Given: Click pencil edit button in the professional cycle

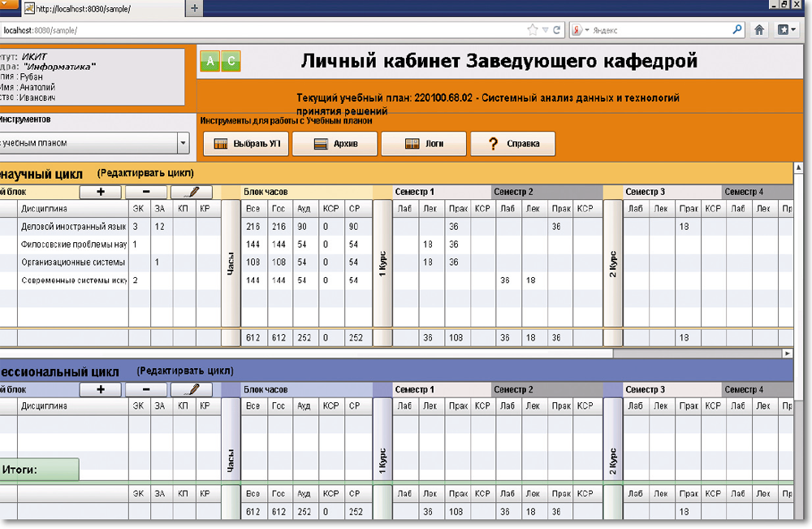Looking at the screenshot, I should [191, 389].
